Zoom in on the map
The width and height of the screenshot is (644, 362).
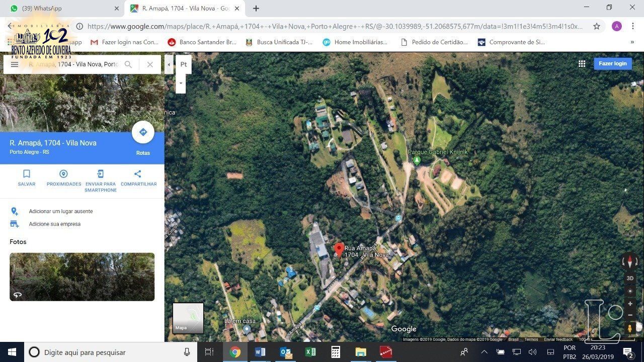pos(630,304)
